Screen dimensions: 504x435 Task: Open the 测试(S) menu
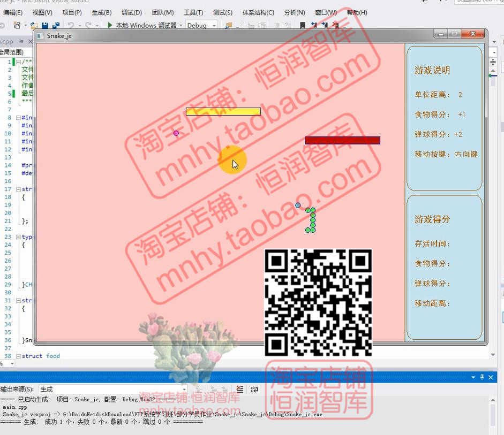pyautogui.click(x=223, y=12)
